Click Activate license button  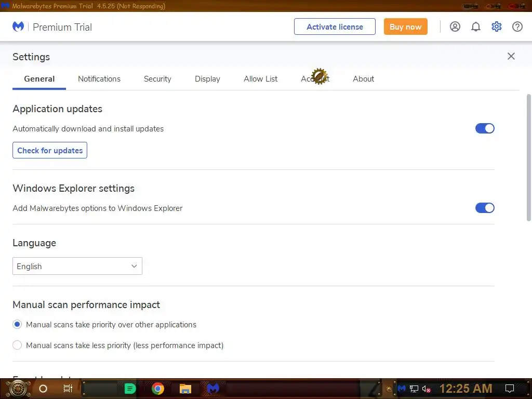[335, 26]
